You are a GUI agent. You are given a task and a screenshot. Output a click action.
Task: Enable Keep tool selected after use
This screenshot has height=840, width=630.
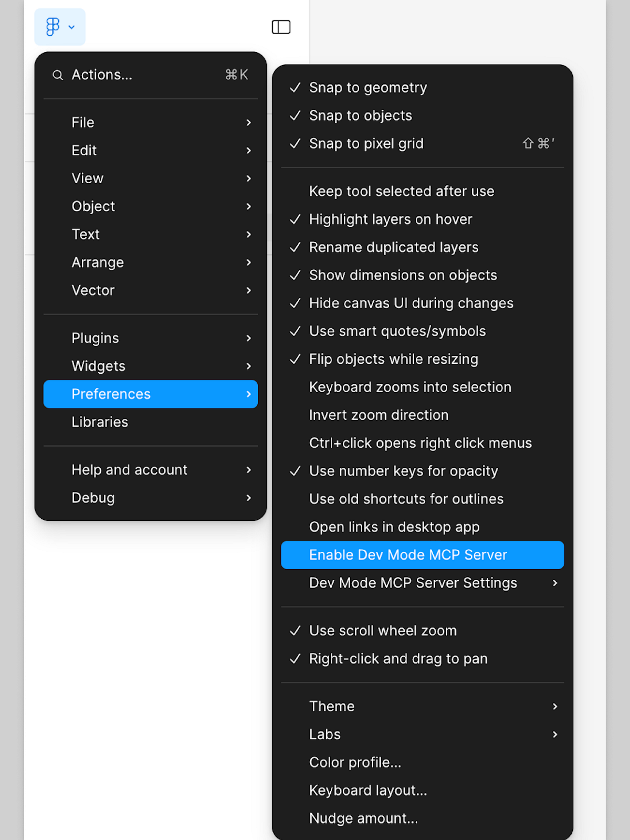[401, 191]
